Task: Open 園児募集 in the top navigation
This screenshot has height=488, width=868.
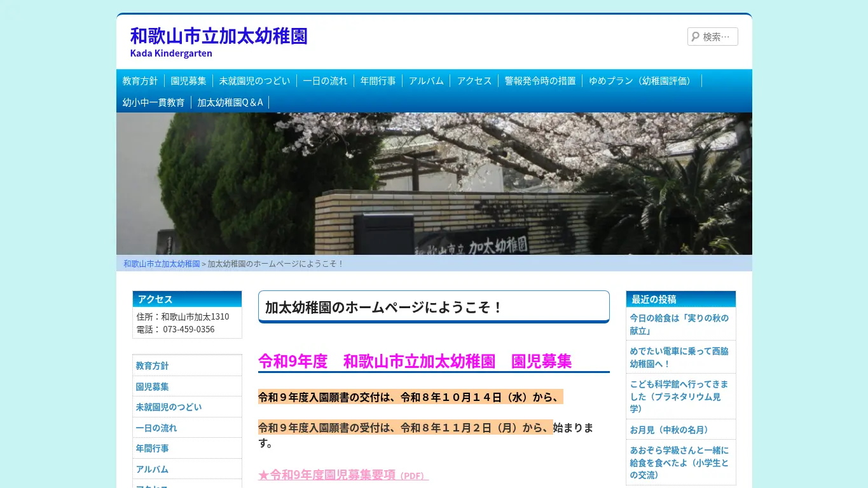Action: pos(188,81)
